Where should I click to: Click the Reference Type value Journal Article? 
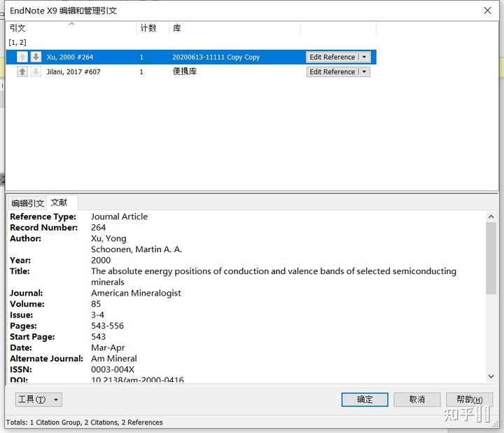pos(119,216)
